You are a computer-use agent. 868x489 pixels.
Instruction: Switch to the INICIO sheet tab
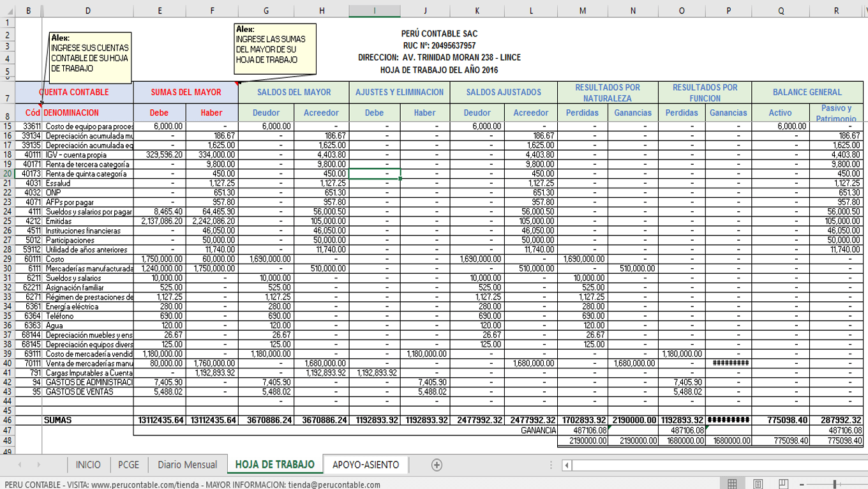tap(88, 465)
